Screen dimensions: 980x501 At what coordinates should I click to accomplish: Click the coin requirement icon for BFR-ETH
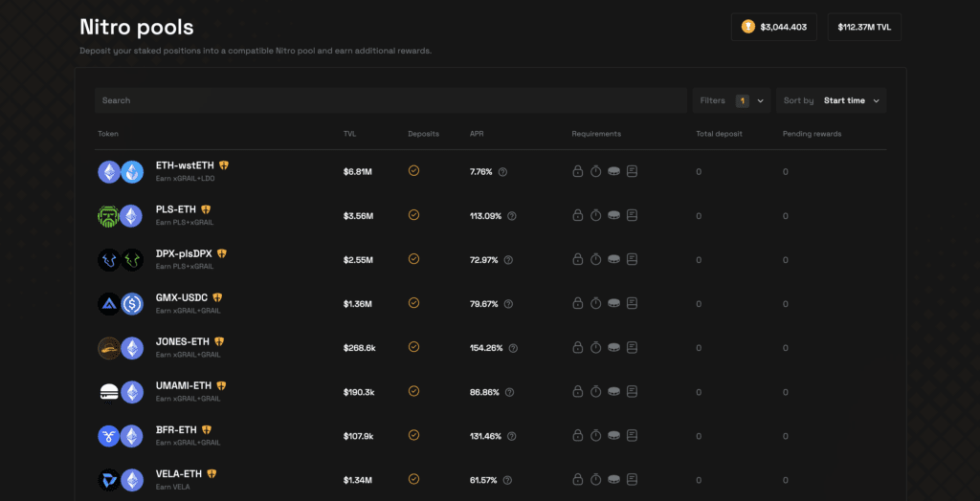click(x=613, y=435)
